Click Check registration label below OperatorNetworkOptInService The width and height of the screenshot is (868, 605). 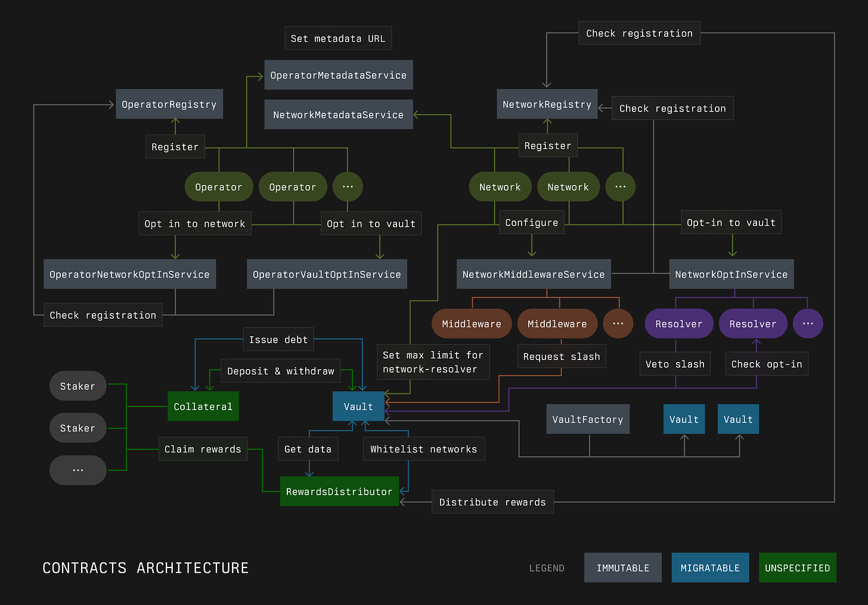(103, 315)
